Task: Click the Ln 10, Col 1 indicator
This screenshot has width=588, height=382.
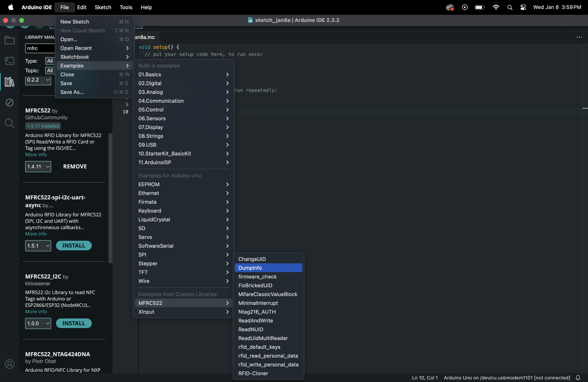Action: [x=425, y=378]
